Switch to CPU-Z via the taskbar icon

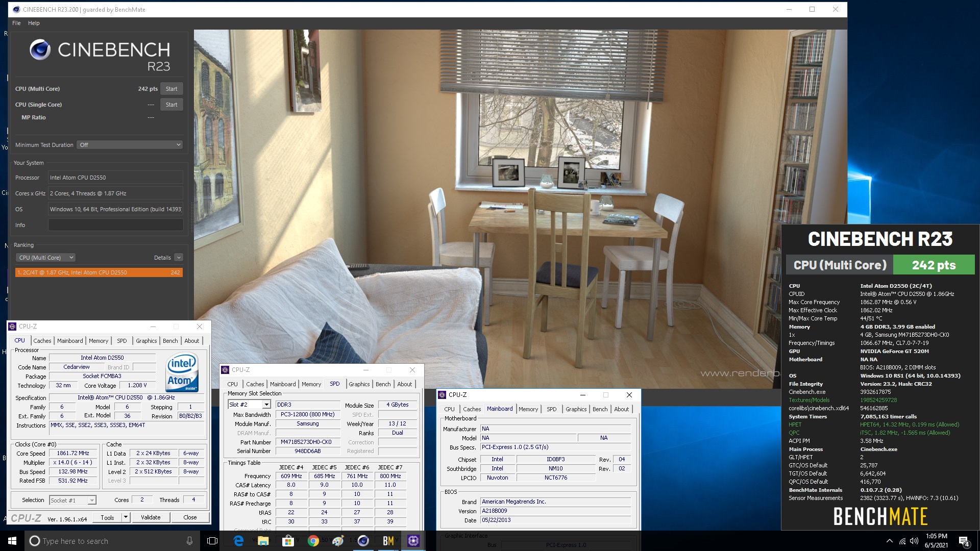coord(413,541)
